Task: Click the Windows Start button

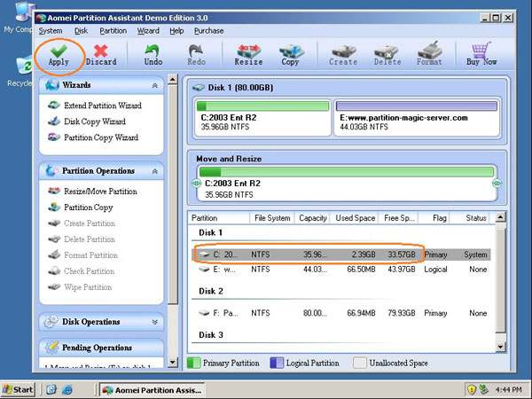Action: tap(19, 389)
